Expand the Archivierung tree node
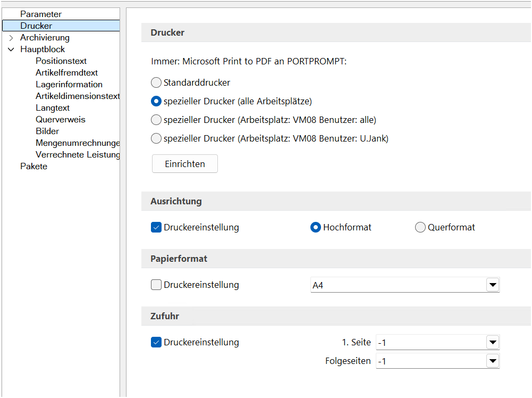Viewport: 532px width, 398px height. click(x=11, y=38)
